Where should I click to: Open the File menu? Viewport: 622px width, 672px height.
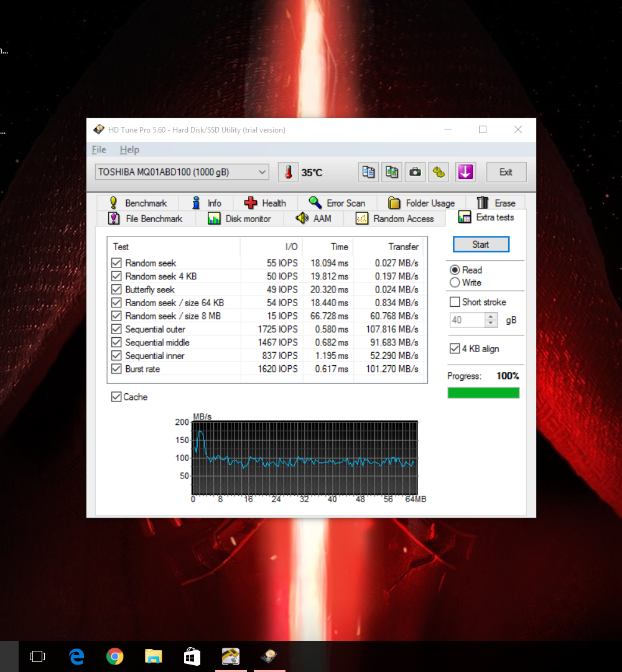coord(99,149)
